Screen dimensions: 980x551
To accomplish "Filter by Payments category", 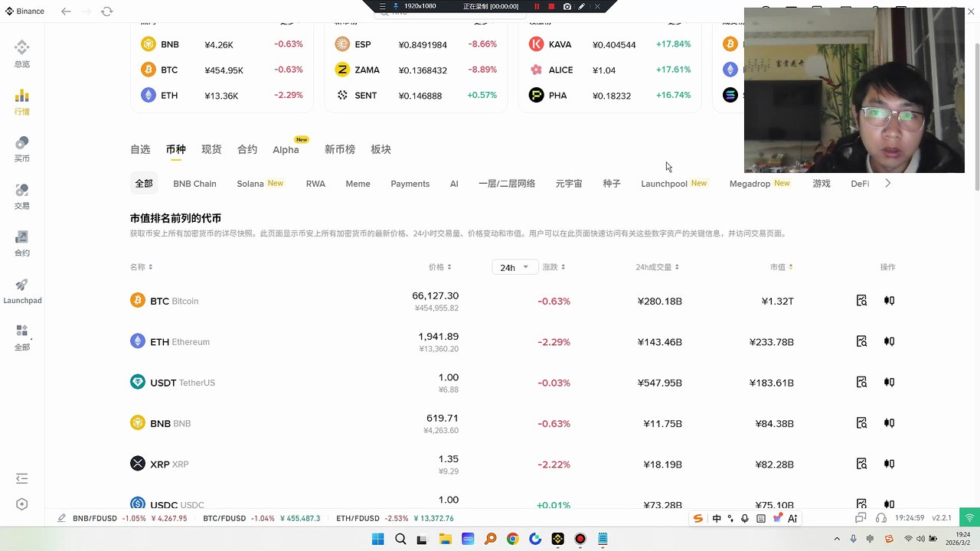I will (x=410, y=184).
